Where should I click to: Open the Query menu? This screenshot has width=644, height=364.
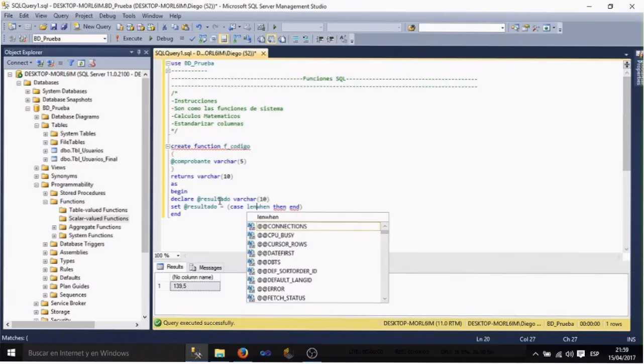61,16
